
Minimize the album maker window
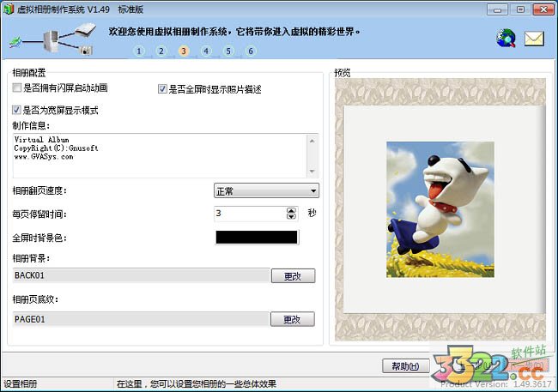497,9
